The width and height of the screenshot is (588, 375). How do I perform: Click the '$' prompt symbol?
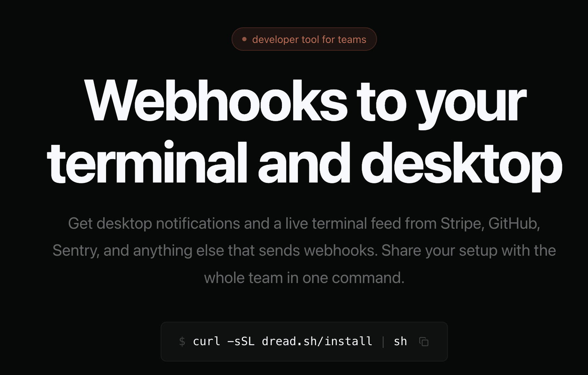point(182,342)
